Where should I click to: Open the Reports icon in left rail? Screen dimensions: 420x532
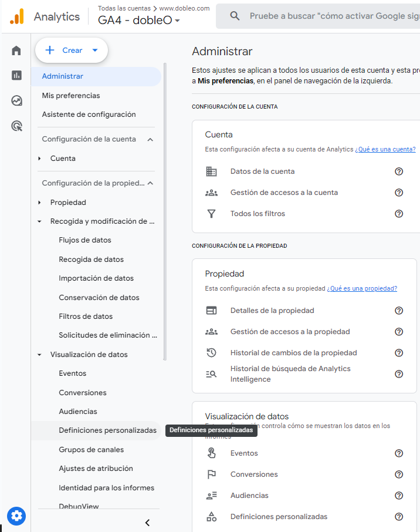[x=16, y=75]
